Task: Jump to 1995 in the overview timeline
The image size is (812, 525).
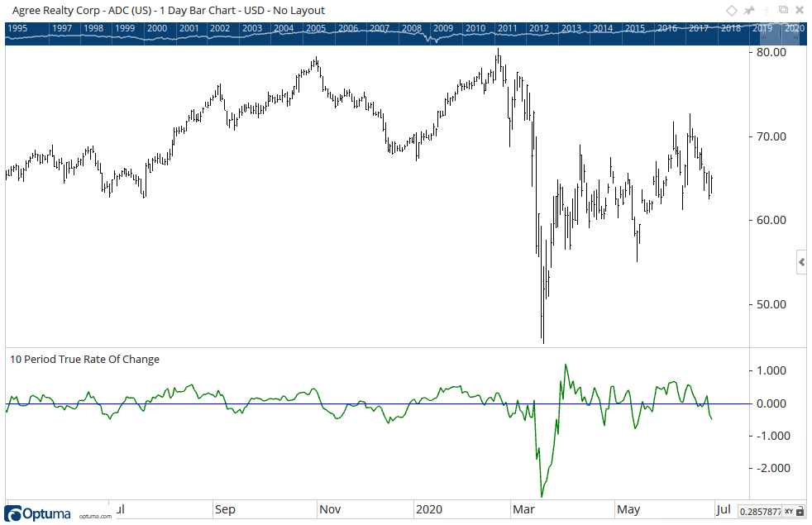Action: click(x=17, y=28)
